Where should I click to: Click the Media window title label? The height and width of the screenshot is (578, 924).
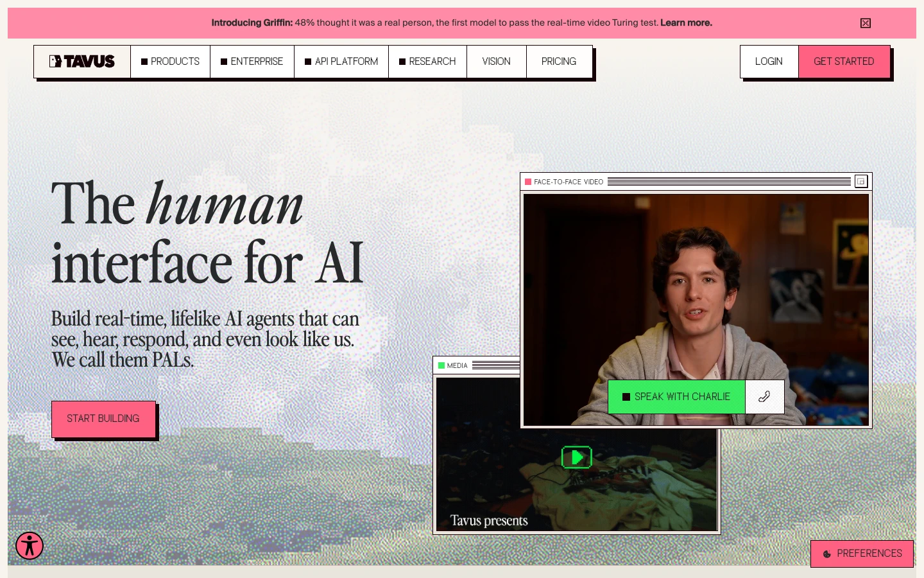click(x=457, y=365)
